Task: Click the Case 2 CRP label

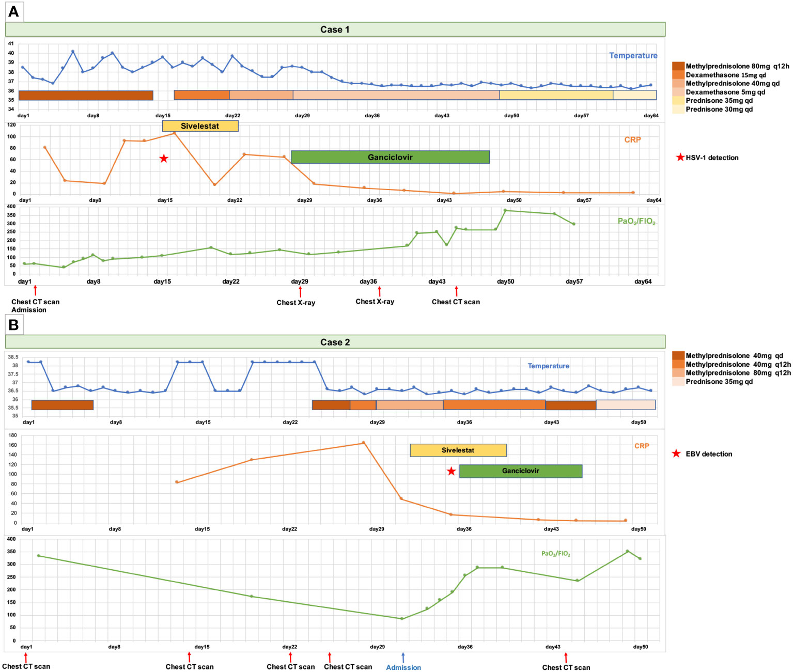Action: (642, 446)
